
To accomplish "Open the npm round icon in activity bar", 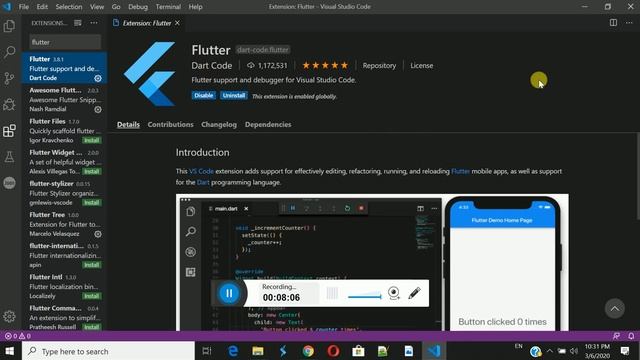I will click(9, 183).
